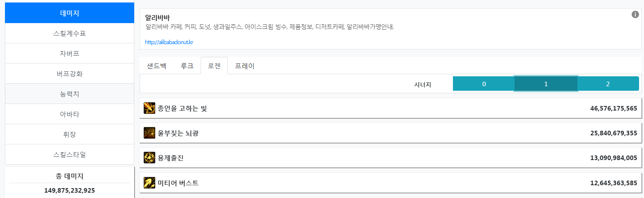Switch to the 샌드백 tab
Screen dimensions: 644x198
pos(156,66)
